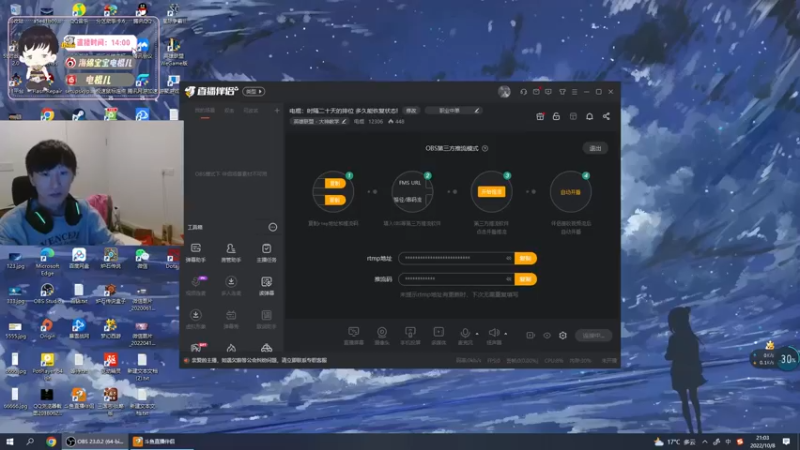Open the 弹幕秀 TV-shaped tool
Image resolution: width=800 pixels, height=450 pixels.
231,319
